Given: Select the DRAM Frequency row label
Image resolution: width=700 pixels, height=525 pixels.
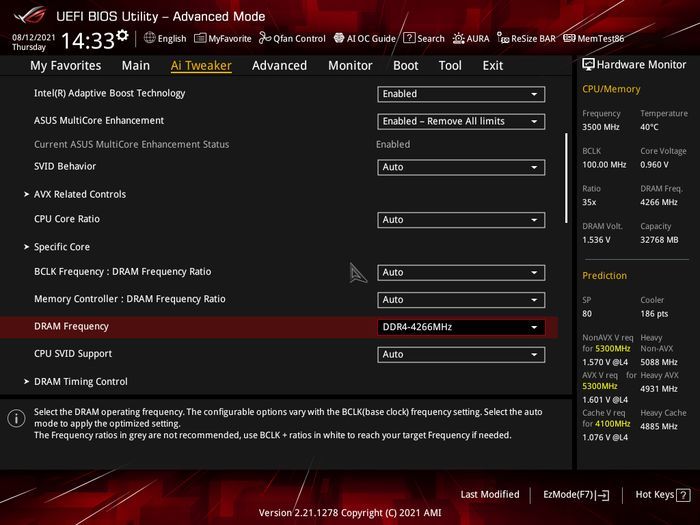Looking at the screenshot, I should click(x=71, y=326).
